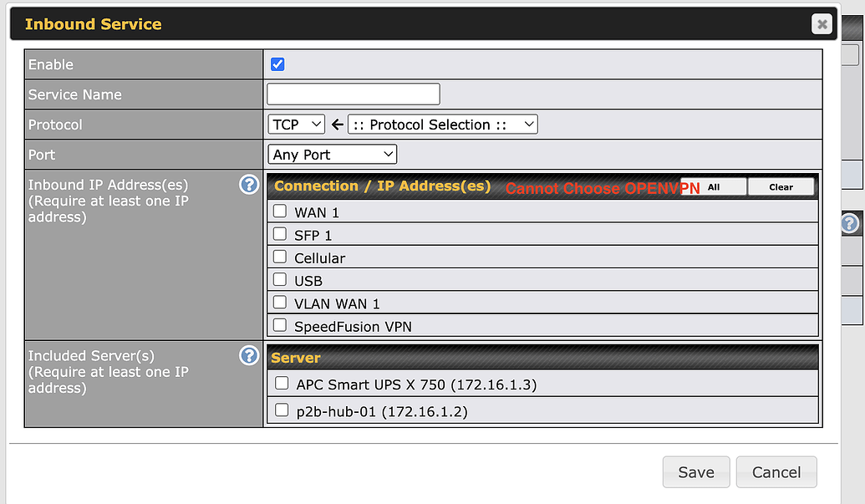Click the Cellular label text
The image size is (865, 504).
pos(320,258)
